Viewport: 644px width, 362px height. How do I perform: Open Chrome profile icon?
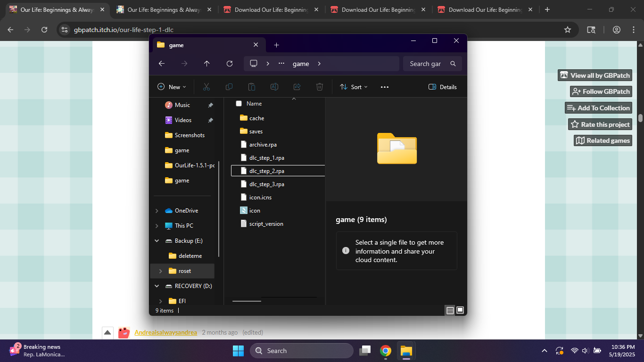click(x=617, y=30)
